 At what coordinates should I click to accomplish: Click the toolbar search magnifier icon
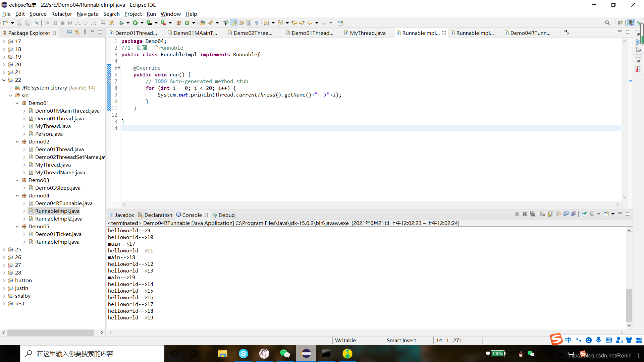[607, 23]
